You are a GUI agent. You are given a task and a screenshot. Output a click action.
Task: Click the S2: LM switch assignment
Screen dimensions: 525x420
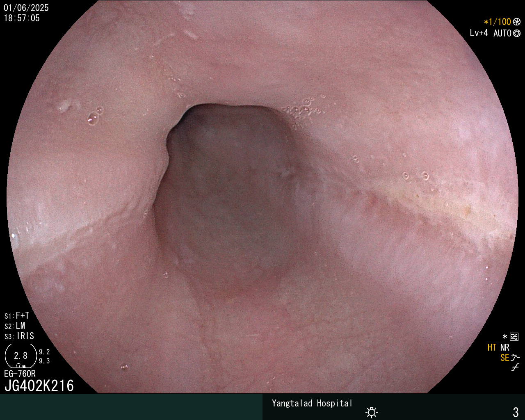tap(15, 326)
